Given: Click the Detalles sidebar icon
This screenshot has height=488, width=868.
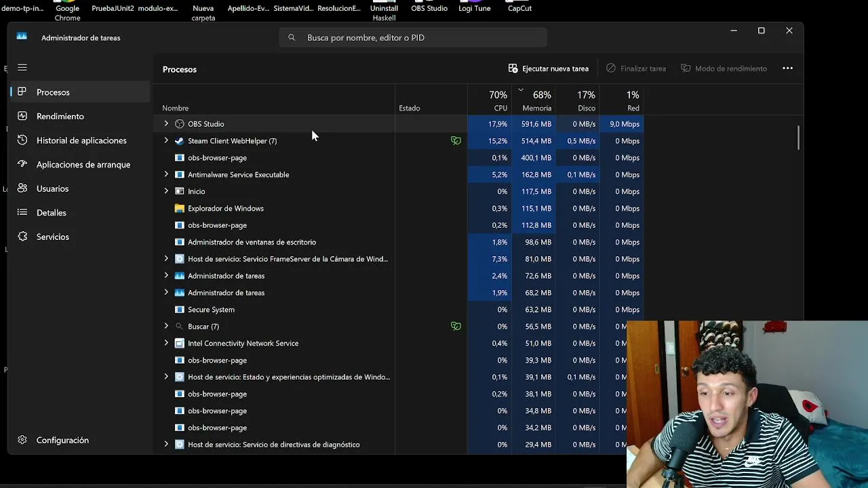Looking at the screenshot, I should [22, 212].
